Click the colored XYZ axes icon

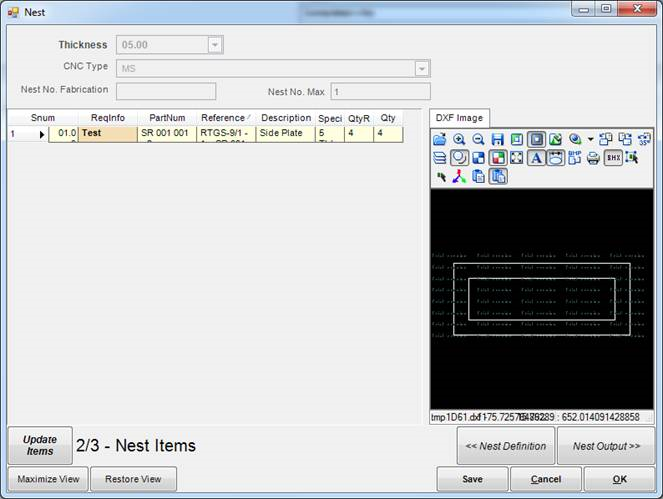459,177
